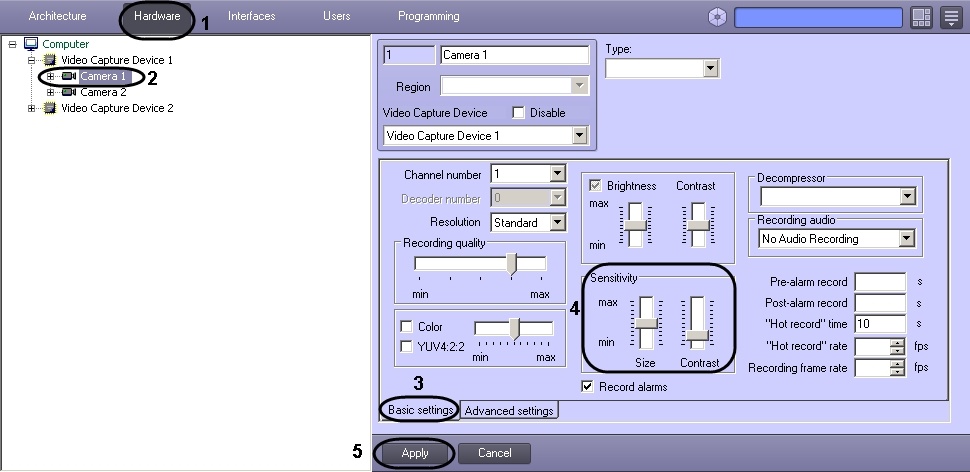The height and width of the screenshot is (472, 970).
Task: Open the Resolution dropdown
Action: [557, 222]
